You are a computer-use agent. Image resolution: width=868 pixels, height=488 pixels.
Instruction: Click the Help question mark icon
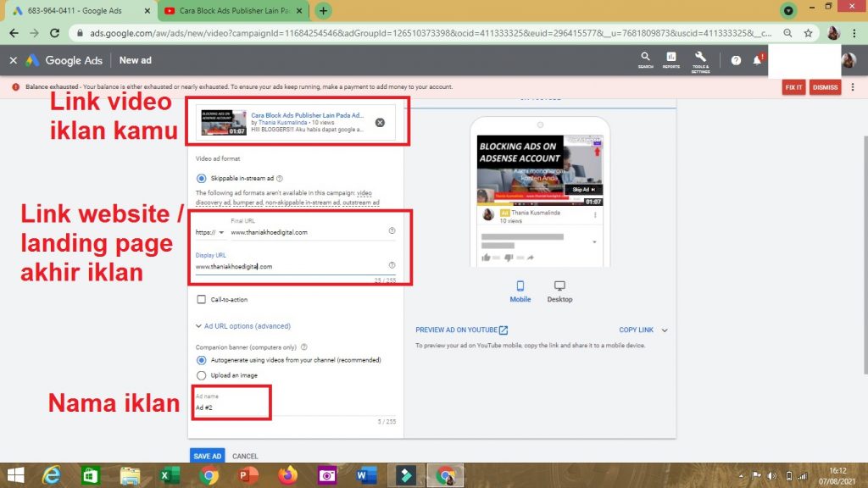[x=736, y=61]
